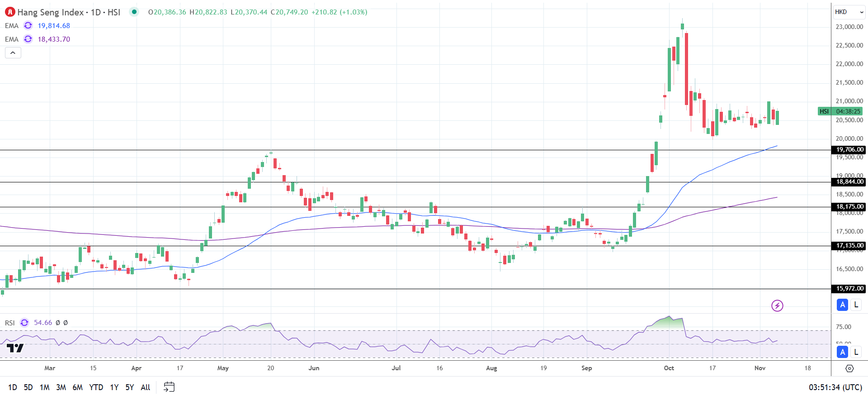Image resolution: width=868 pixels, height=396 pixels.
Task: Toggle log scale L on RSI pane
Action: pos(856,352)
